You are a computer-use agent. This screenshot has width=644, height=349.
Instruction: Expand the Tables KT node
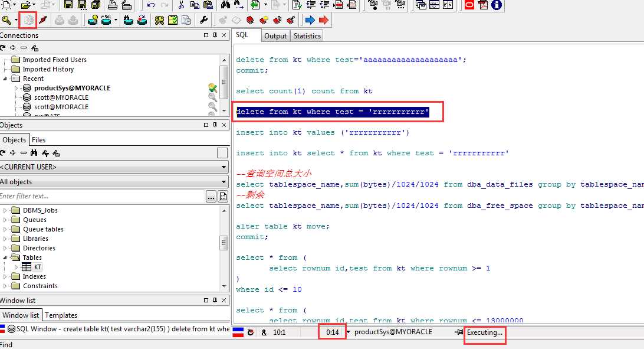pos(16,267)
